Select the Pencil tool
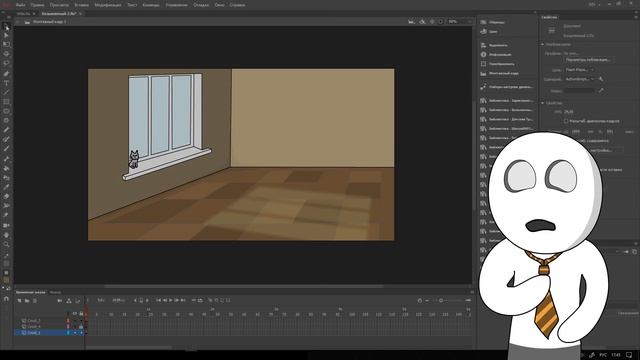This screenshot has width=640, height=360. (6, 130)
